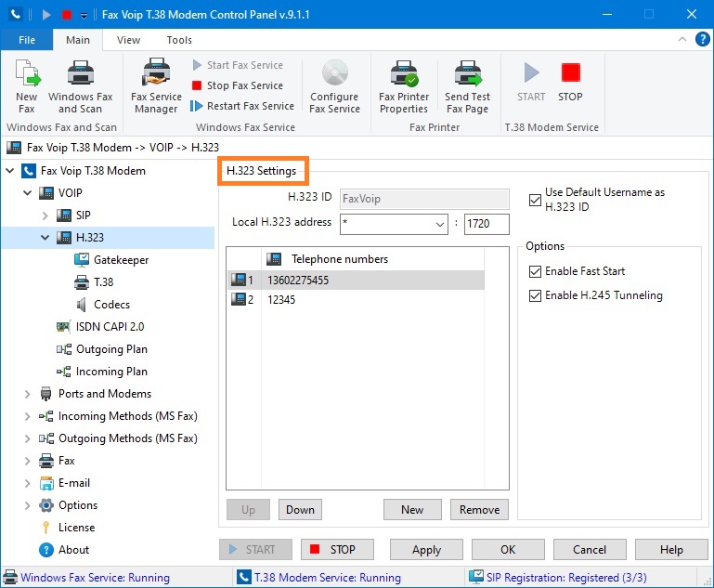
Task: Click the title bar phone icon
Action: tap(16, 15)
